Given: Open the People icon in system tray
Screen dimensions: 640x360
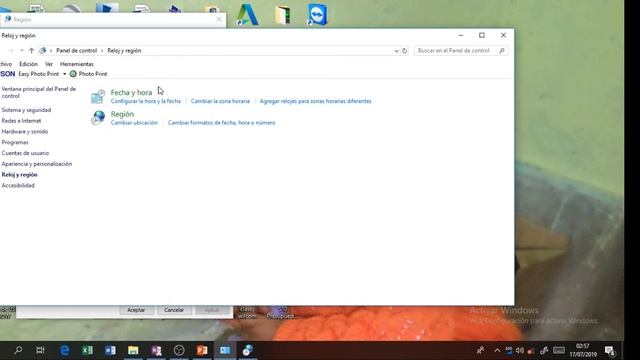Looking at the screenshot, I should (480, 350).
